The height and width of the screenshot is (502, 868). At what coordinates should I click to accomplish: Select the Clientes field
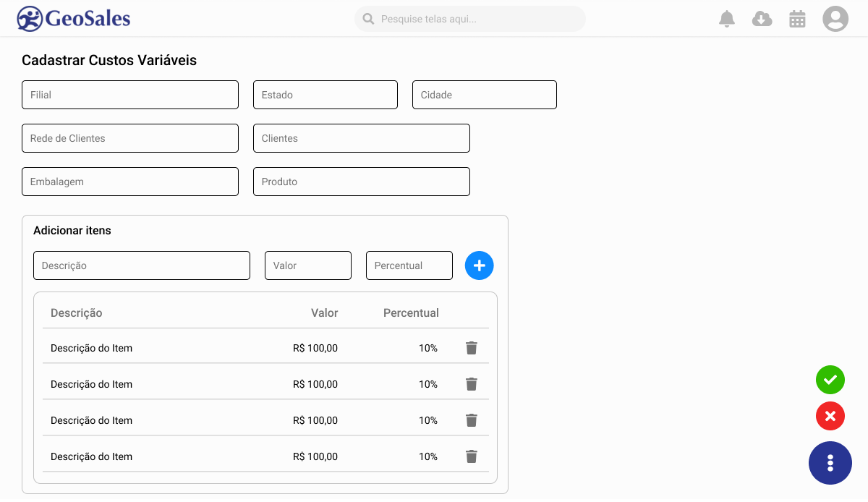click(362, 138)
